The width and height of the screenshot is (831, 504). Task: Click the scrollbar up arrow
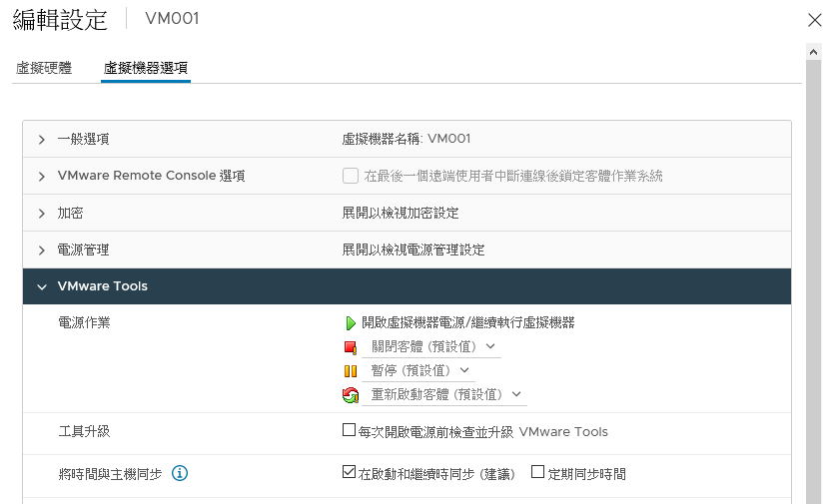[813, 52]
